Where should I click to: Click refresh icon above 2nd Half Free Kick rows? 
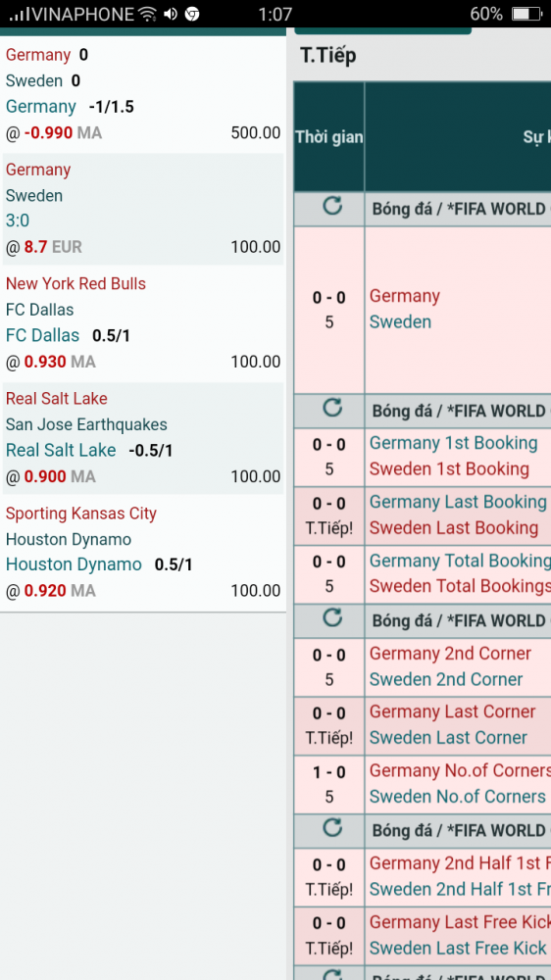pos(331,828)
